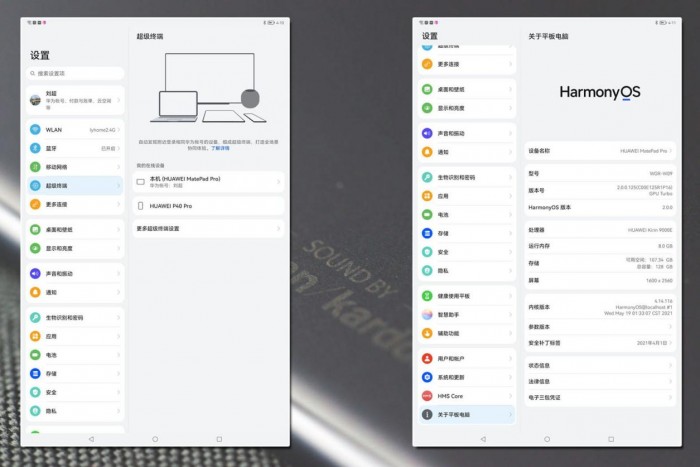
Task: Open 系统和更新 row in right sidebar
Action: click(x=467, y=377)
